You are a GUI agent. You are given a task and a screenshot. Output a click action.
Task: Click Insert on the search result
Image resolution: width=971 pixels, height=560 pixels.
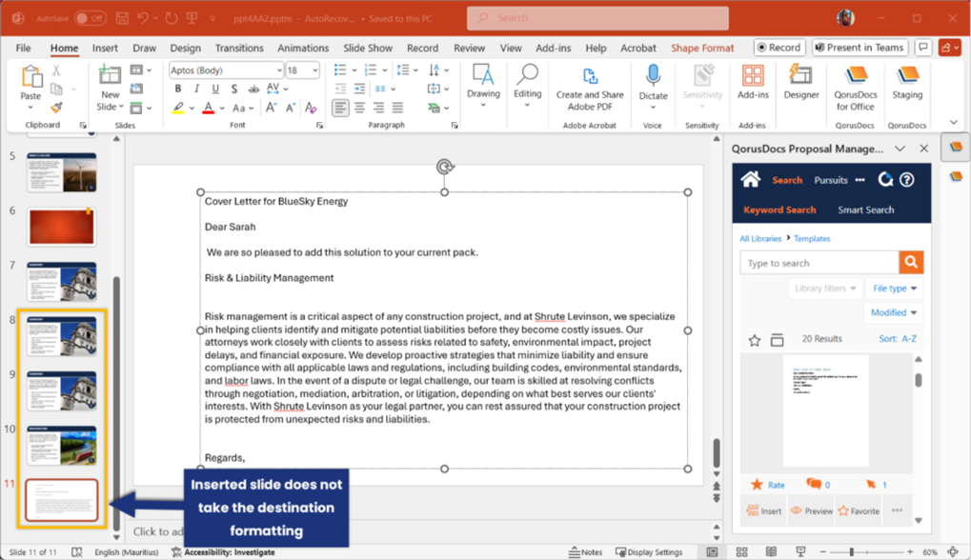[x=764, y=510]
